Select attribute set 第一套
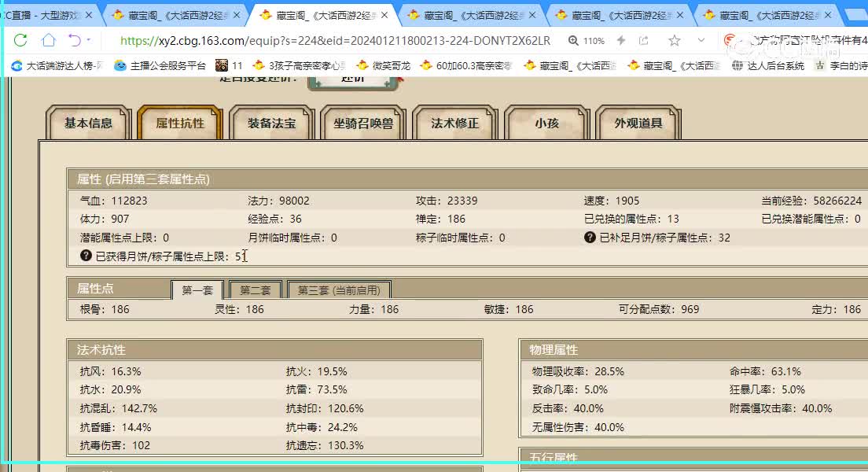This screenshot has height=472, width=868. pos(197,289)
